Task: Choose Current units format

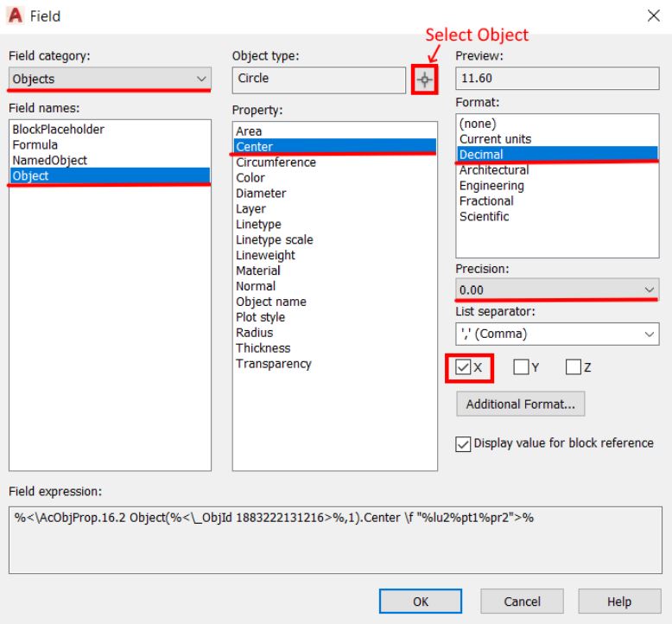Action: click(x=557, y=139)
